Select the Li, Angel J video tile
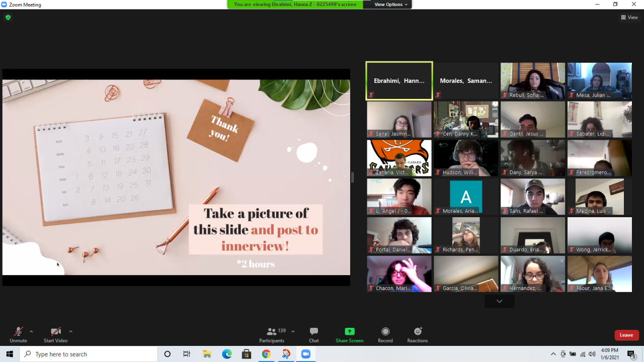Screen dimensions: 644x362 tap(399, 197)
